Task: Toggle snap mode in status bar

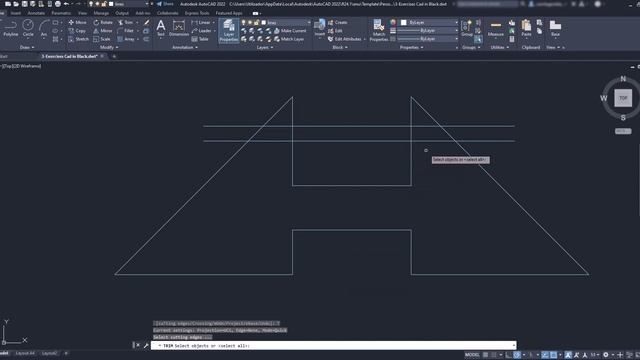Action: [x=494, y=355]
